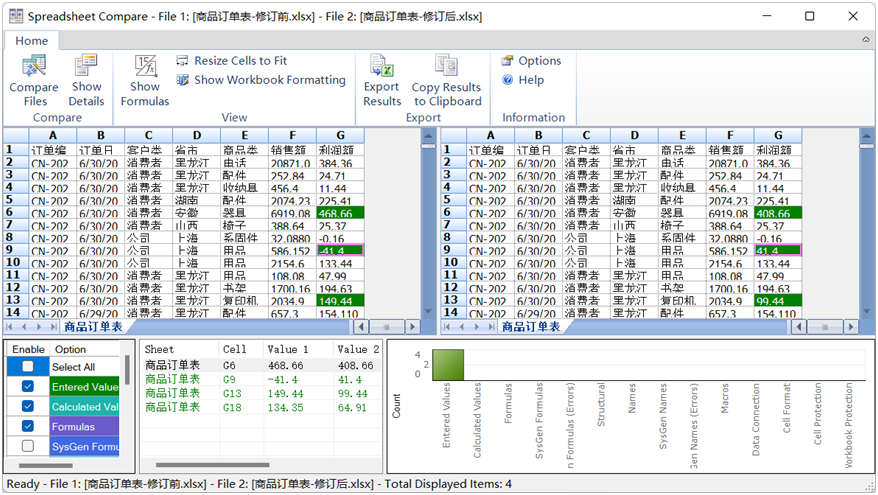This screenshot has height=495, width=878.
Task: Uncheck the Formulas option checkbox
Action: coord(27,426)
